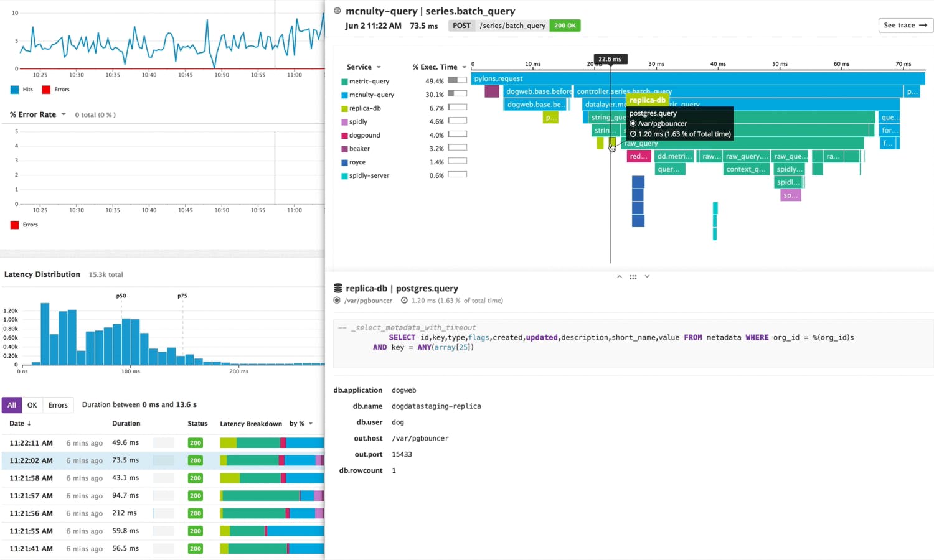This screenshot has width=934, height=560.
Task: Click the globe icon beside mcnulty-query title
Action: pos(337,11)
